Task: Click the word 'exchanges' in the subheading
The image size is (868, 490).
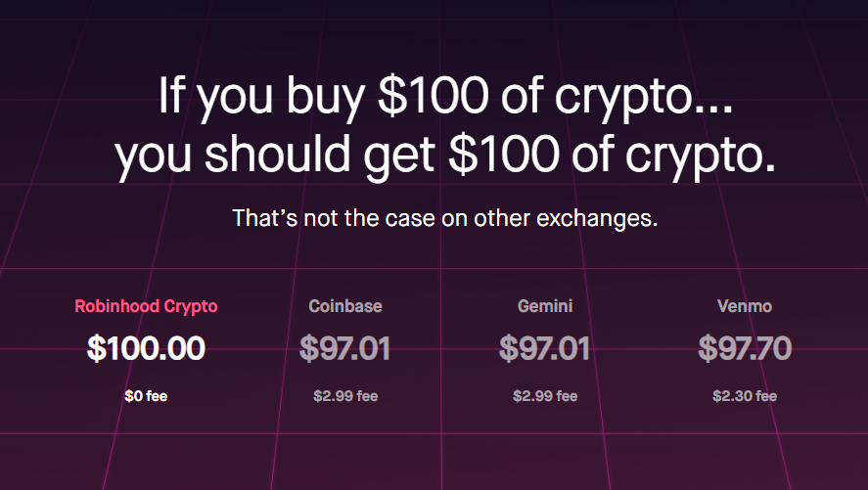Action: pyautogui.click(x=597, y=218)
